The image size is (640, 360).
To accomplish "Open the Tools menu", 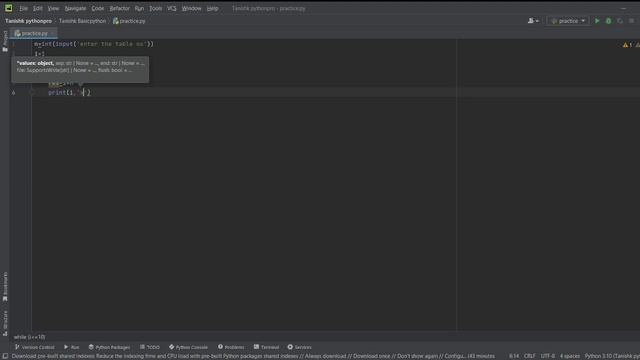I will pyautogui.click(x=156, y=9).
